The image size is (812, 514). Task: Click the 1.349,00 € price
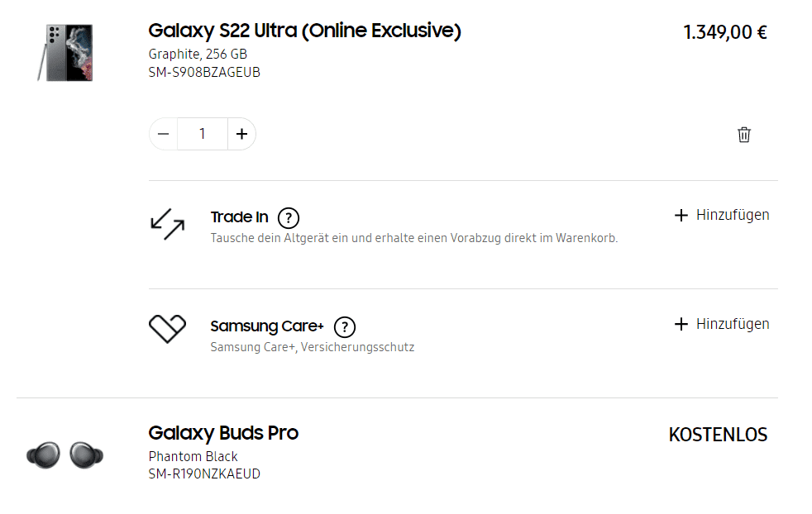pos(725,33)
